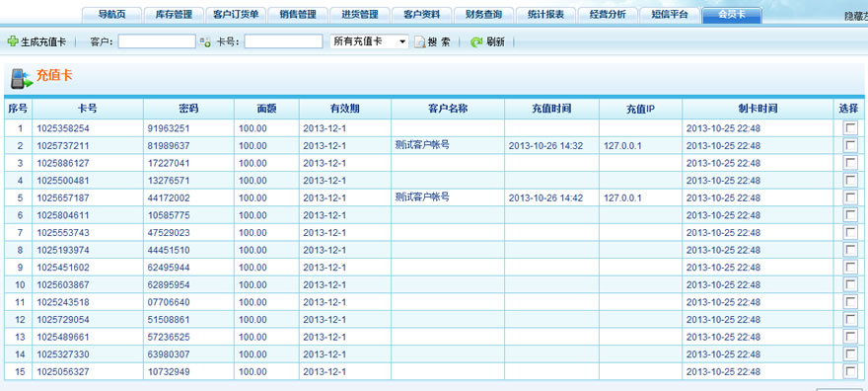This screenshot has height=391, width=868.
Task: Click the 隐藏 link at top right
Action: pyautogui.click(x=856, y=17)
